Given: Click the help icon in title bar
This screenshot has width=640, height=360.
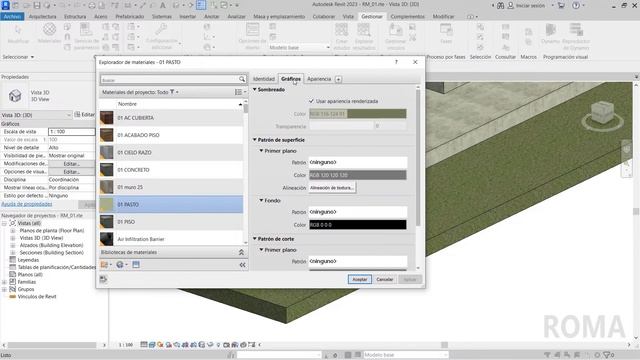Looking at the screenshot, I should pyautogui.click(x=576, y=5).
